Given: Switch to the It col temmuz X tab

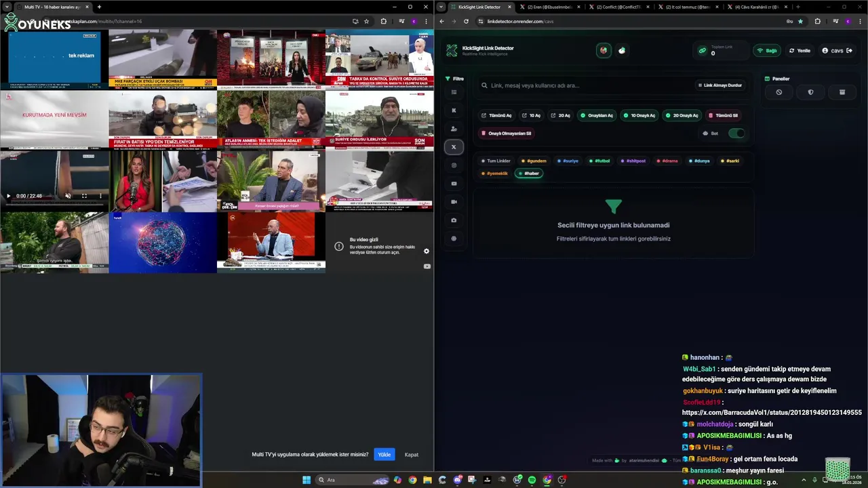Looking at the screenshot, I should (688, 7).
